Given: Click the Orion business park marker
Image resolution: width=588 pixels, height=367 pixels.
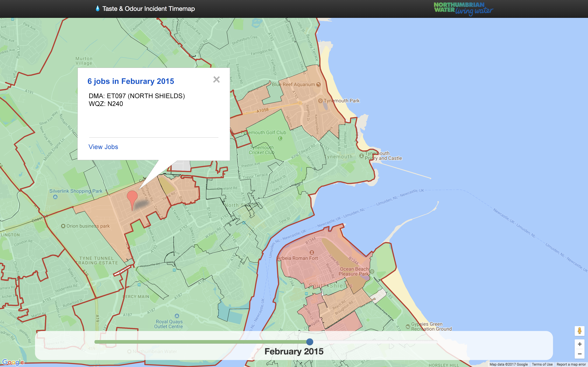Looking at the screenshot, I should [63, 226].
